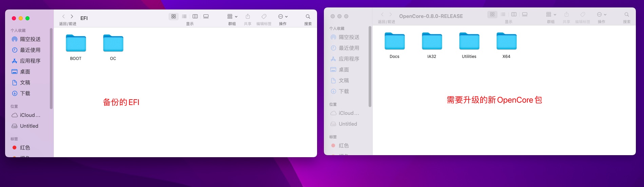644x187 pixels.
Task: Open the 操作 action menu in OpenCore window
Action: tap(602, 14)
